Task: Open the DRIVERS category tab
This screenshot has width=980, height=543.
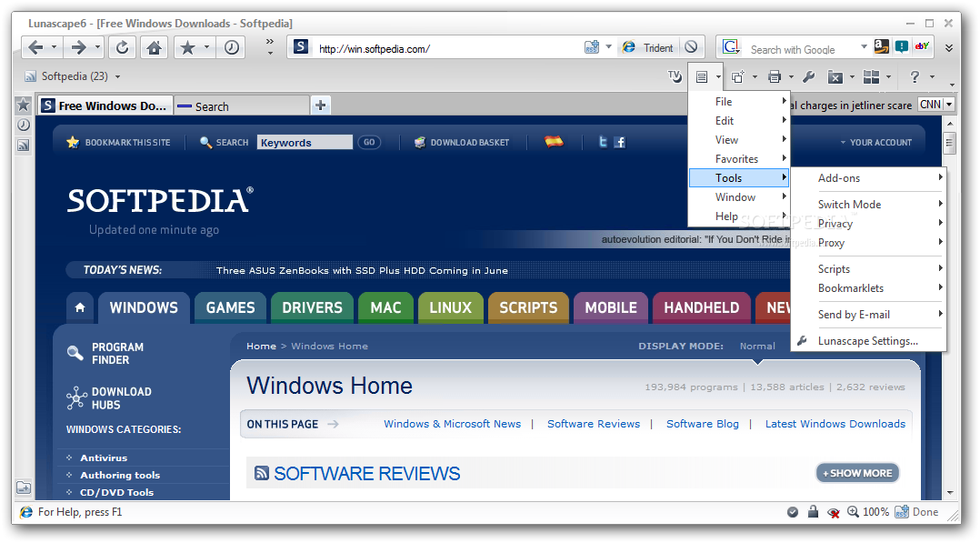Action: pos(312,307)
